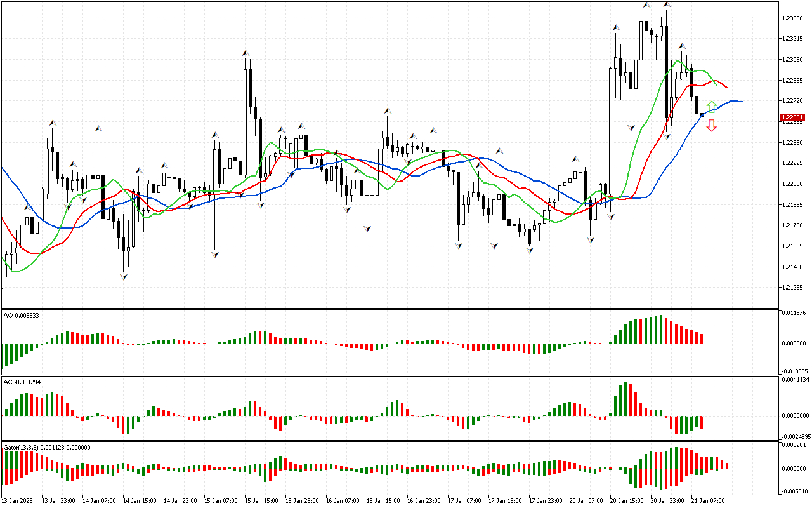Click the 20 Jan 15:00 time label
Viewport: 812px width, 508px height.
coord(627,500)
